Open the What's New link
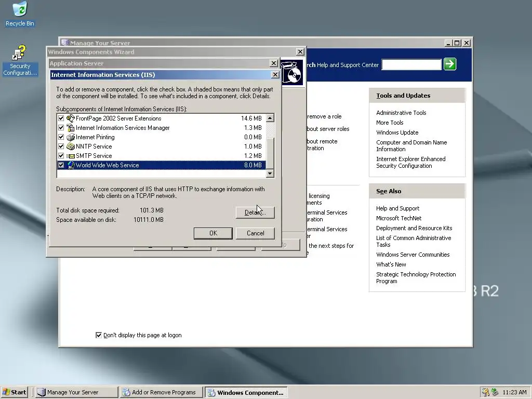Screen dimensions: 532x399 click(x=391, y=264)
